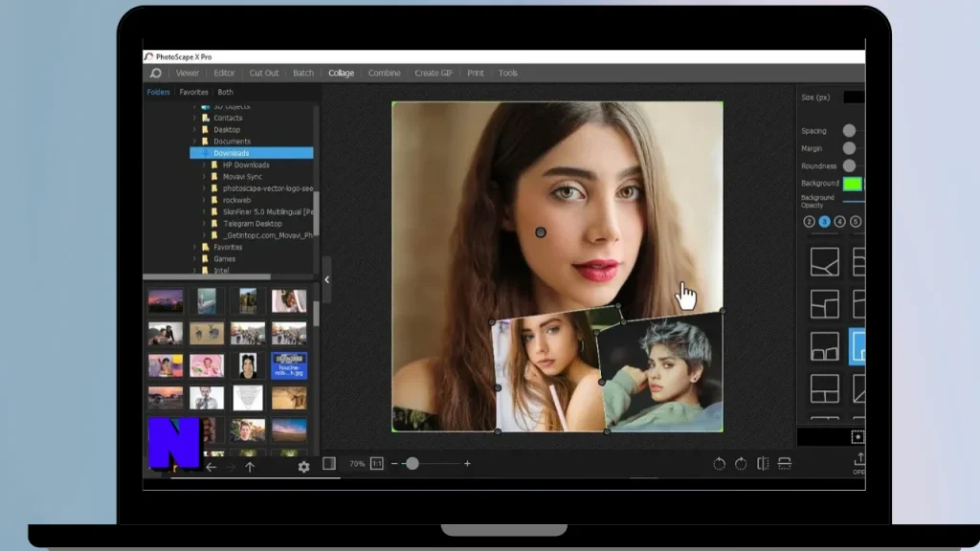
Task: Open the settings gear below thumbnails
Action: (x=303, y=467)
